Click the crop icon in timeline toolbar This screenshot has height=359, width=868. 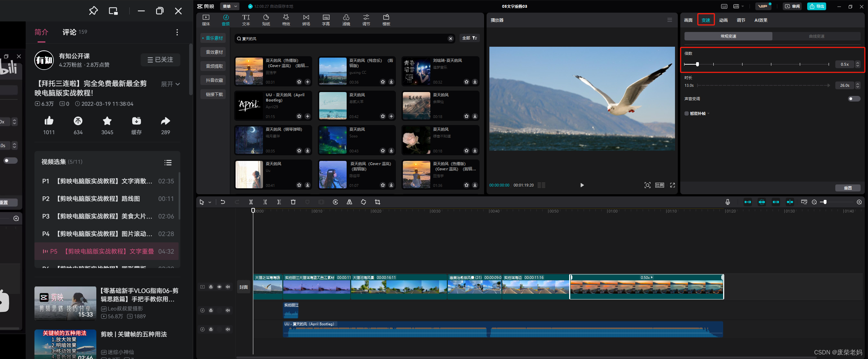pos(378,202)
